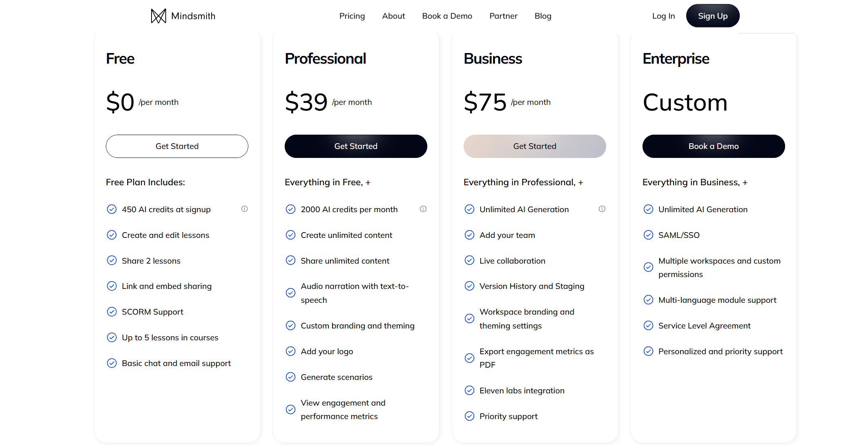
Task: Open the Blog link
Action: [543, 16]
